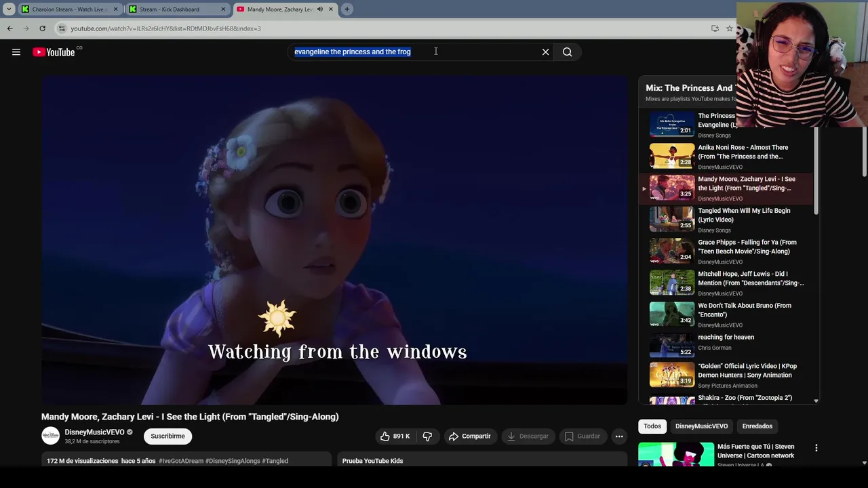Play reaching for heaven by Chris Gorman

[726, 346]
